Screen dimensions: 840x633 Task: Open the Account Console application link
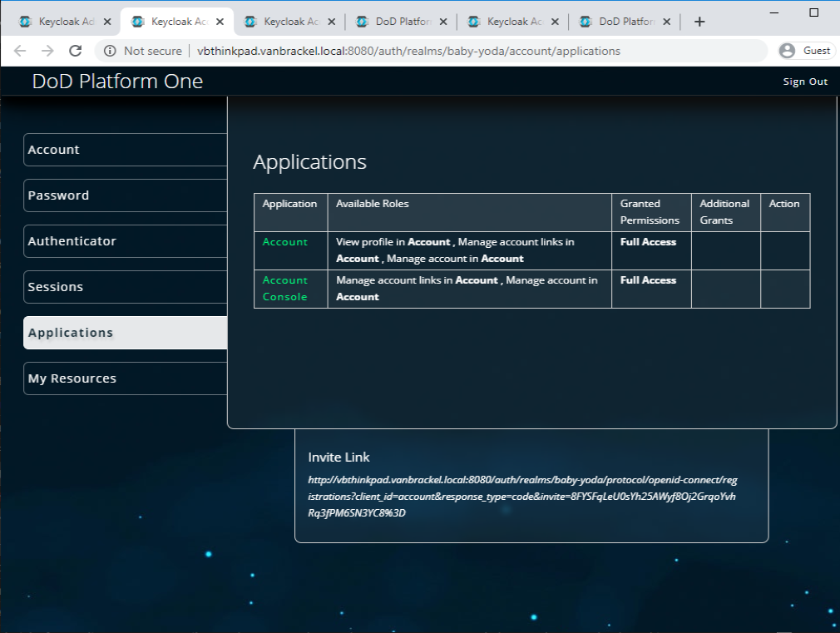pos(285,288)
